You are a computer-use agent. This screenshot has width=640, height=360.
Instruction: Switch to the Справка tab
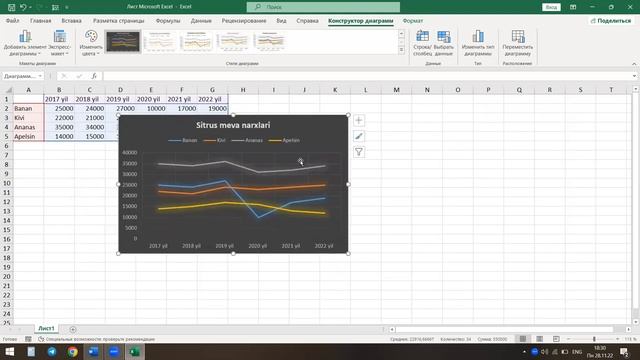307,21
